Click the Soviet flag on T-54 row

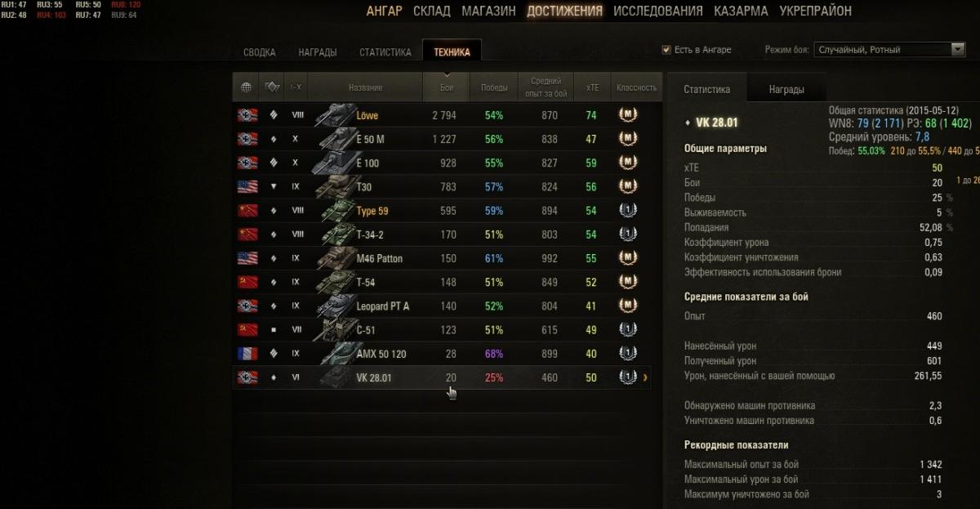(247, 282)
